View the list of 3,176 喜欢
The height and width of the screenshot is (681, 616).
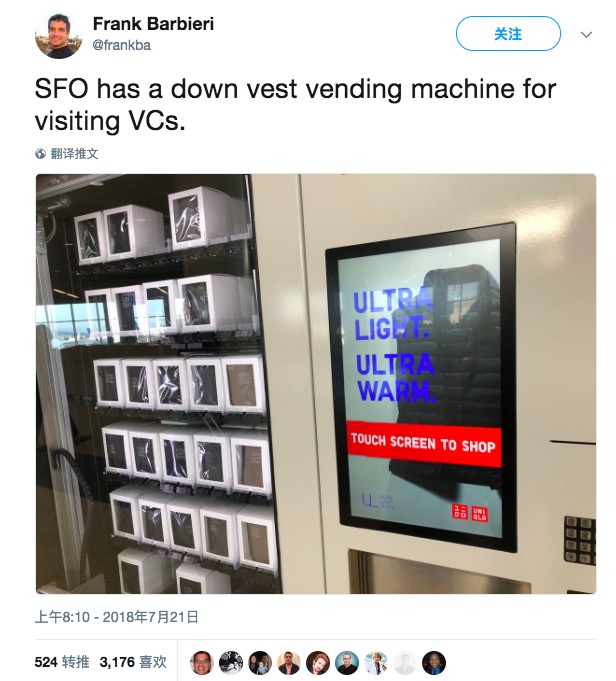tap(133, 662)
